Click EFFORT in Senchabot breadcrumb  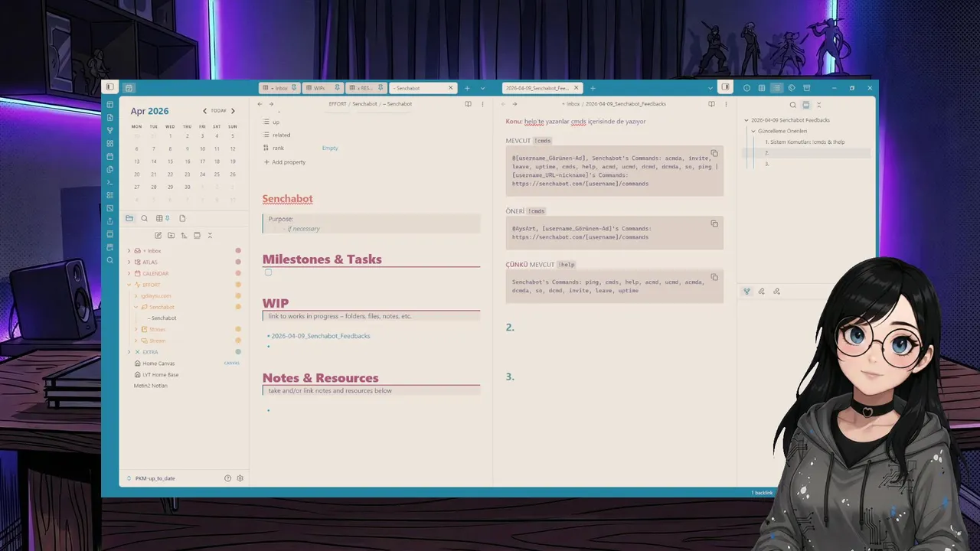338,104
